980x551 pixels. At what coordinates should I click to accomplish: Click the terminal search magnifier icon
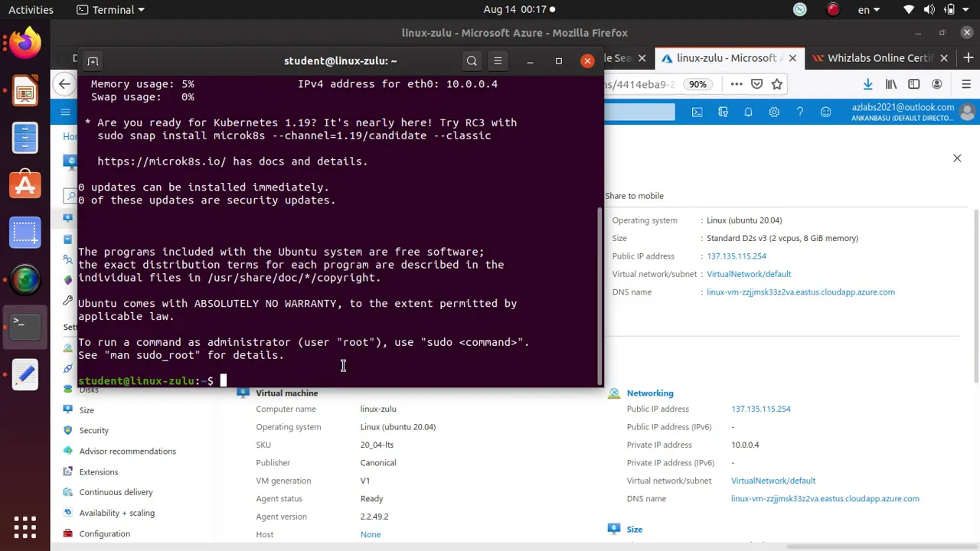point(472,61)
